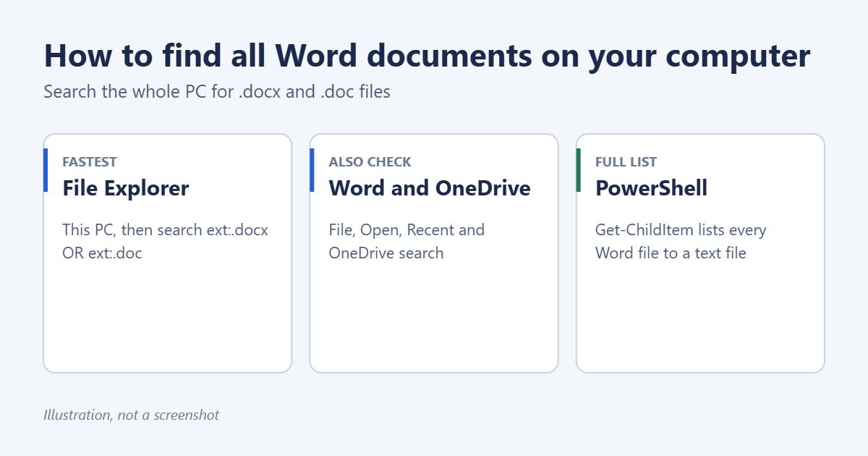Click the PowerShell card heading
868x456 pixels.
point(651,188)
